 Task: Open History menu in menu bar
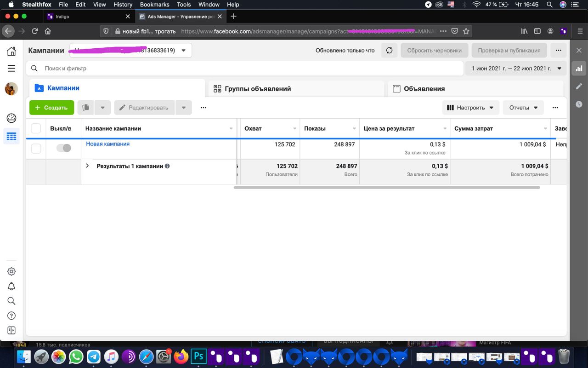tap(123, 4)
